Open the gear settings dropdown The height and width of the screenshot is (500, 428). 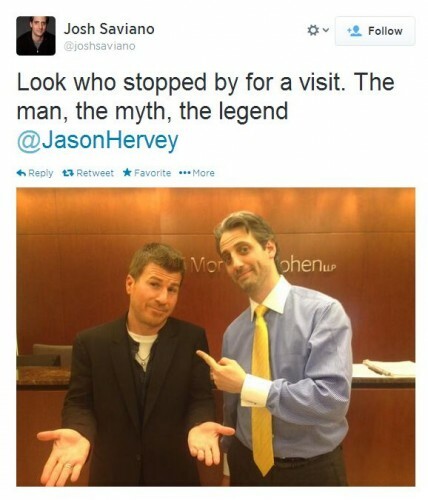[318, 31]
